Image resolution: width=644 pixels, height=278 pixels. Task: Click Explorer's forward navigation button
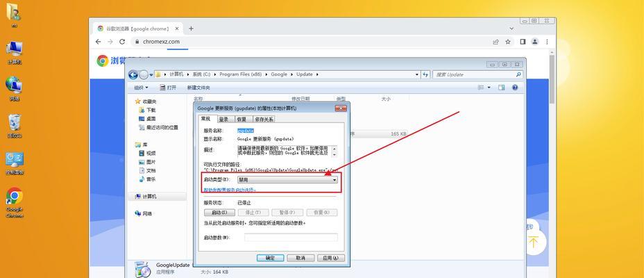pyautogui.click(x=144, y=74)
